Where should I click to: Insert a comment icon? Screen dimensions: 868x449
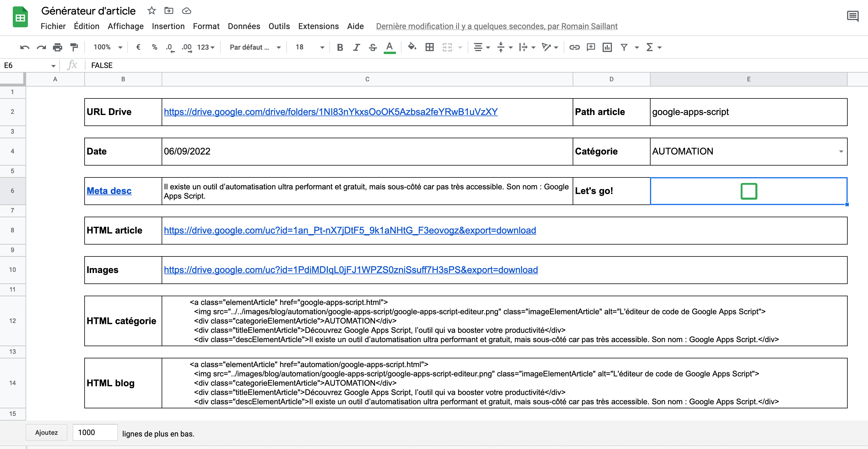point(591,47)
